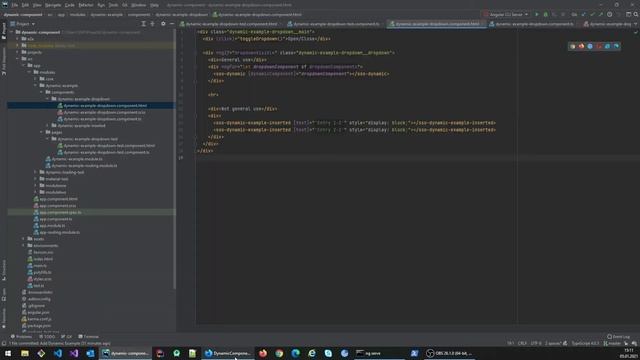Open the Project view dropdown
This screenshot has width=640, height=360.
coord(23,24)
